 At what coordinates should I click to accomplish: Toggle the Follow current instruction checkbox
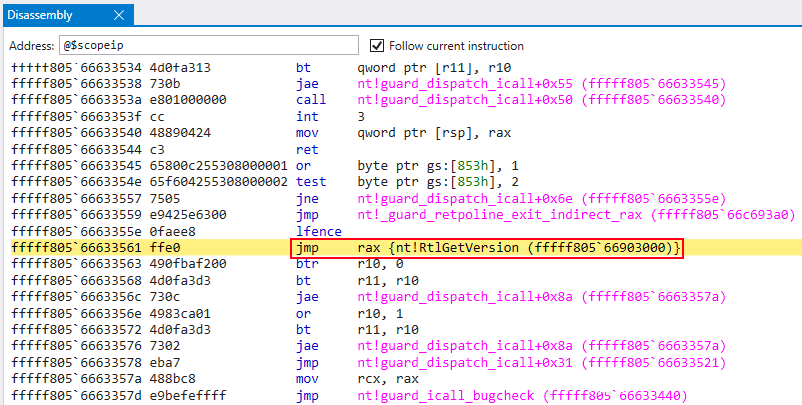coord(377,46)
